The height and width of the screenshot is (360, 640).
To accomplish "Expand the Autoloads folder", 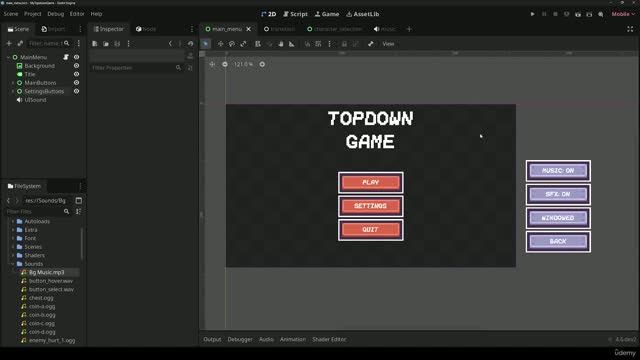I will click(x=13, y=221).
